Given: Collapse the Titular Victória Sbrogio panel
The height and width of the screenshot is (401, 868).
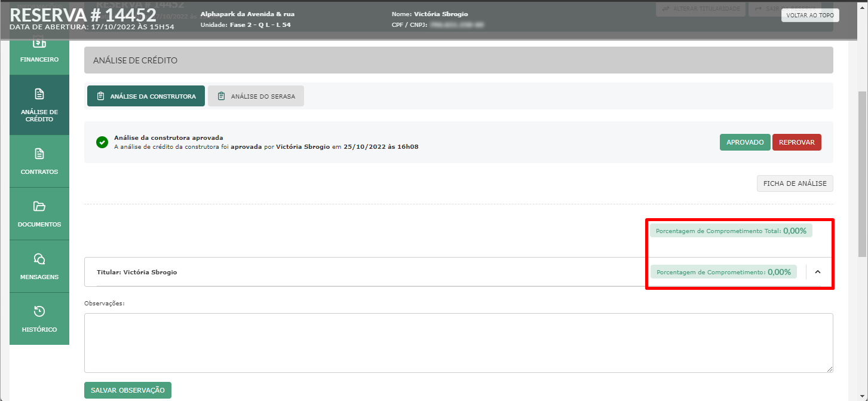Looking at the screenshot, I should pos(818,272).
